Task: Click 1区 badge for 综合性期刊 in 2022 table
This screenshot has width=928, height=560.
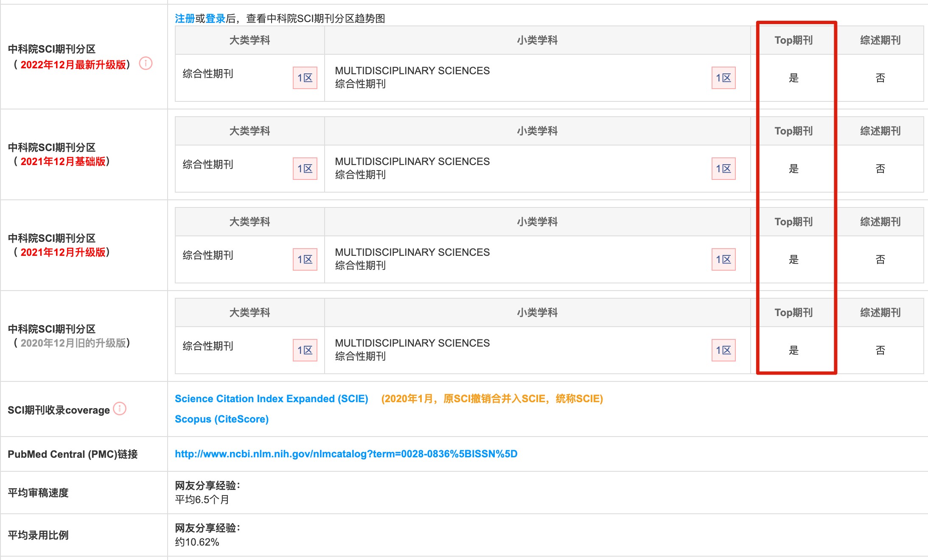Action: pyautogui.click(x=305, y=78)
